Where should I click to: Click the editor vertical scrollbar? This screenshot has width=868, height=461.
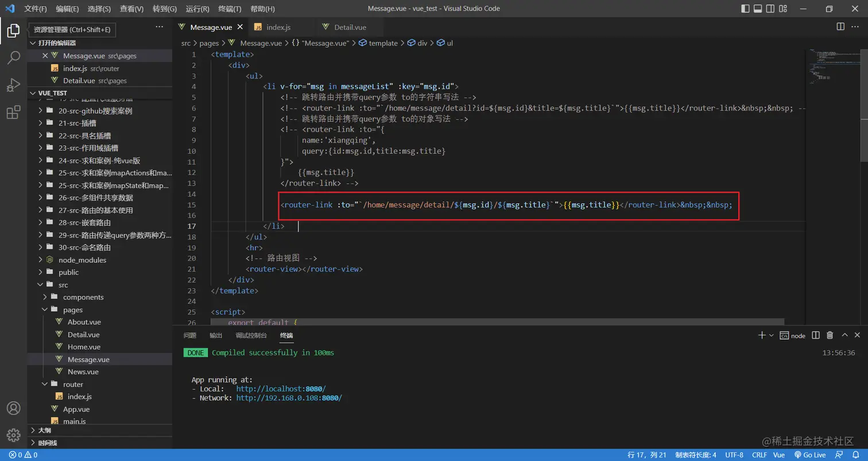click(864, 107)
